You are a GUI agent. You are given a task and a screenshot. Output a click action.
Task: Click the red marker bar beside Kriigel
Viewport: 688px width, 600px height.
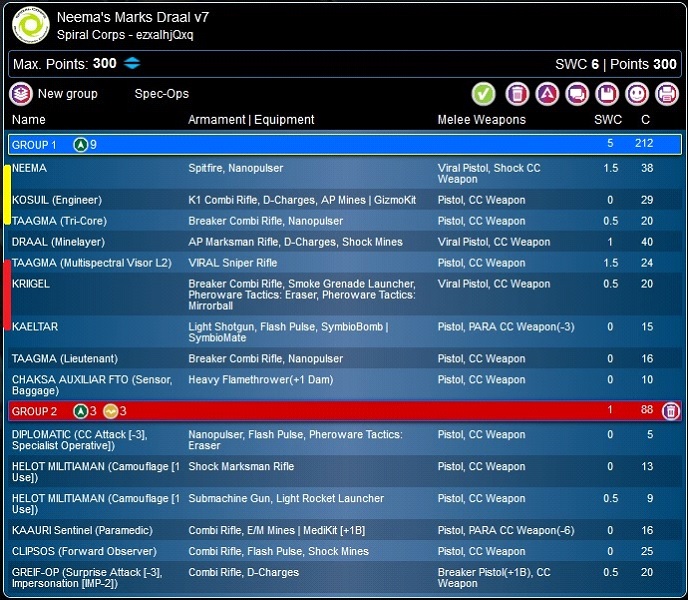(7, 294)
